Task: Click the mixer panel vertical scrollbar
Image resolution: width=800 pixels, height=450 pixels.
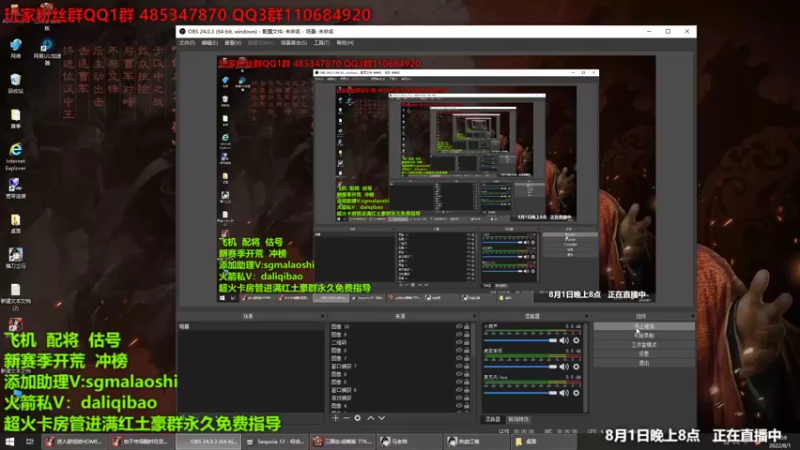Action: click(x=585, y=367)
